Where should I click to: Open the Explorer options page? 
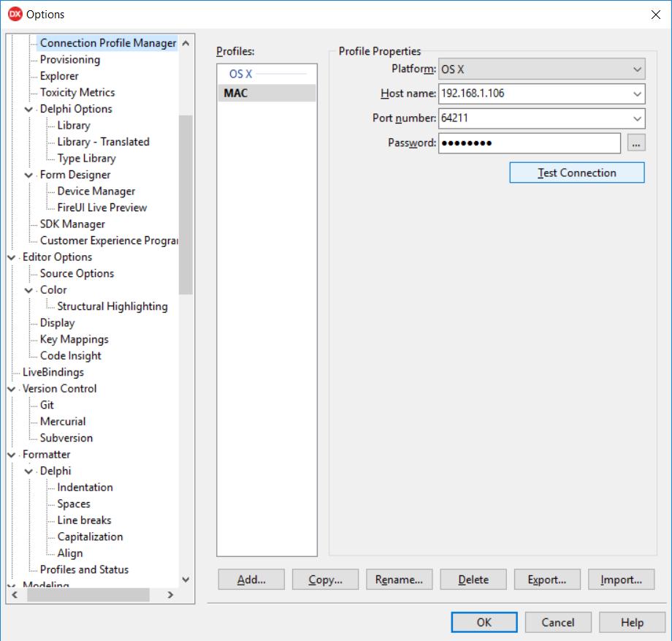59,76
